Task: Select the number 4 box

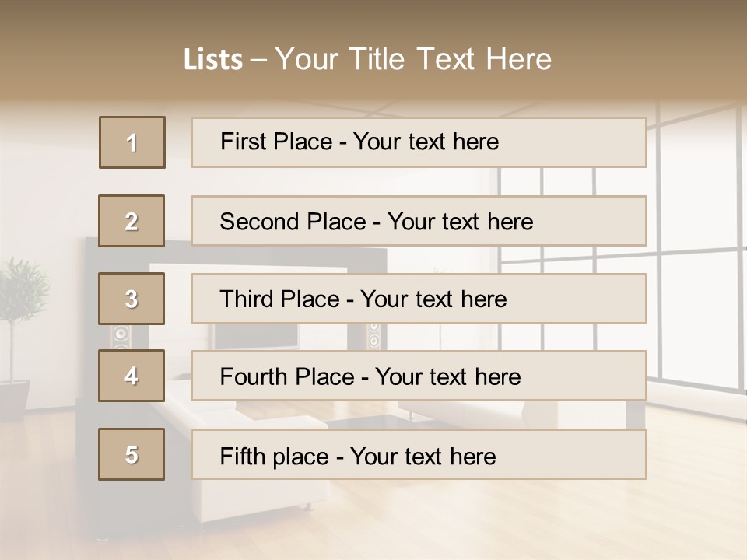Action: click(x=132, y=376)
